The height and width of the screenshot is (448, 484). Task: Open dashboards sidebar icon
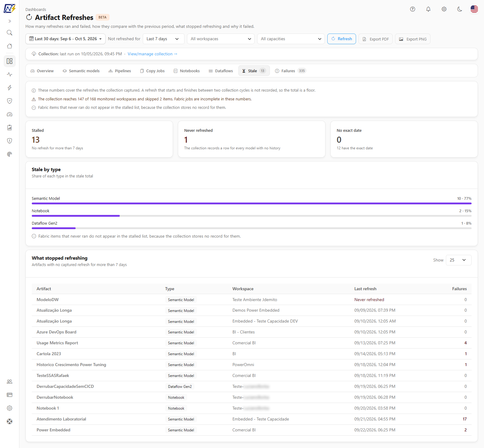[10, 61]
